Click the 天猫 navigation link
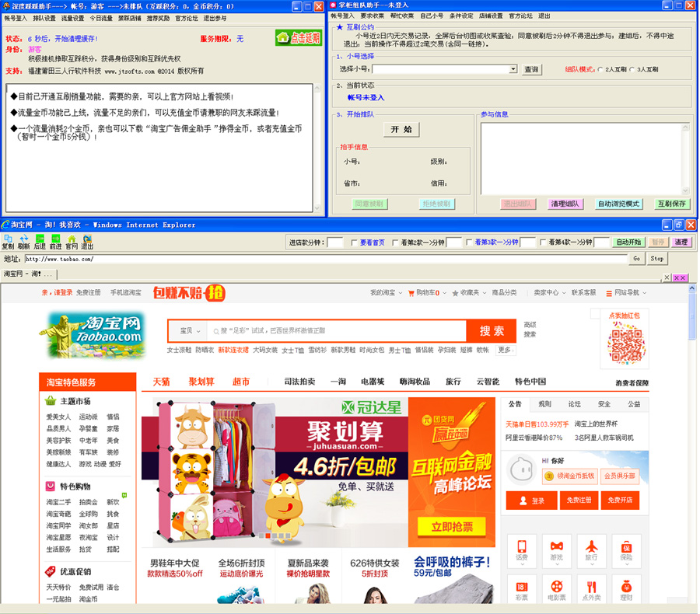Image resolution: width=700 pixels, height=614 pixels. coord(161,382)
